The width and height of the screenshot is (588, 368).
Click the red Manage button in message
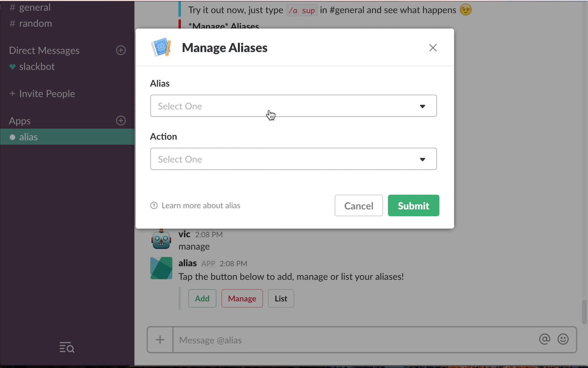[242, 298]
